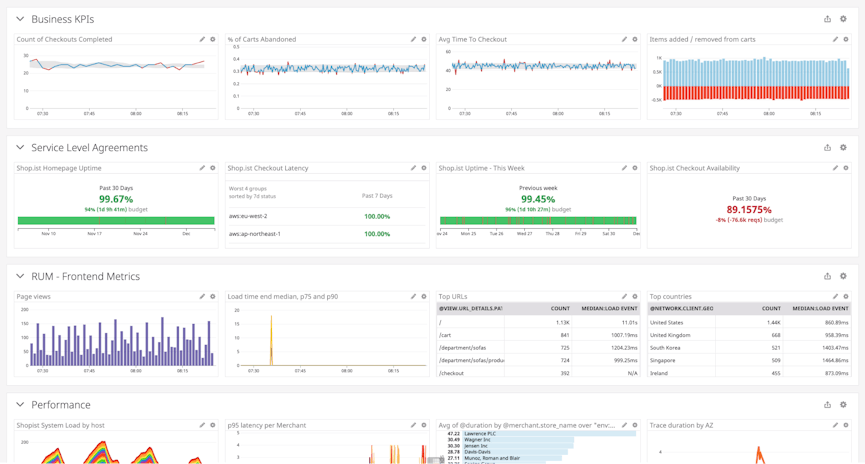
Task: Select the /department/sofas row in Top URLs
Action: click(x=462, y=348)
